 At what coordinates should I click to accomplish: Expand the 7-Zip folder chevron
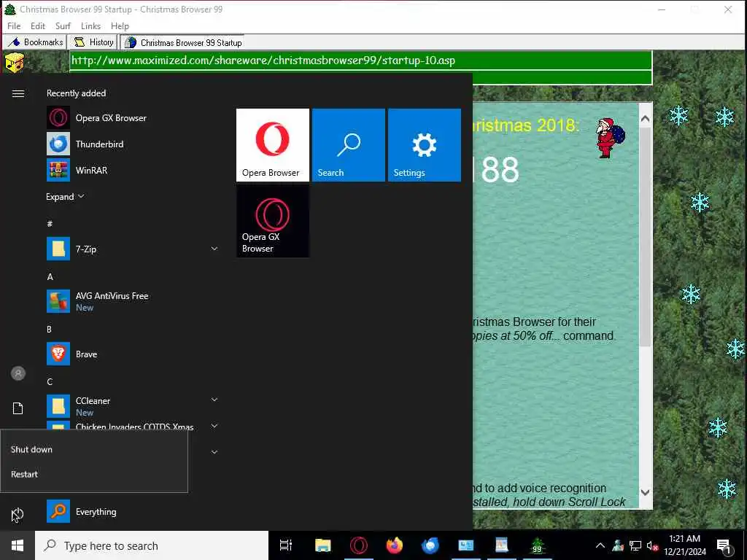click(214, 249)
